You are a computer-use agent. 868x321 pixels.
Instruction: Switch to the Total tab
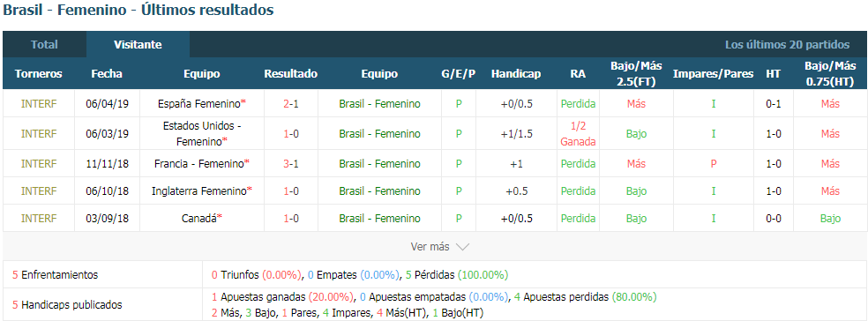tap(44, 45)
